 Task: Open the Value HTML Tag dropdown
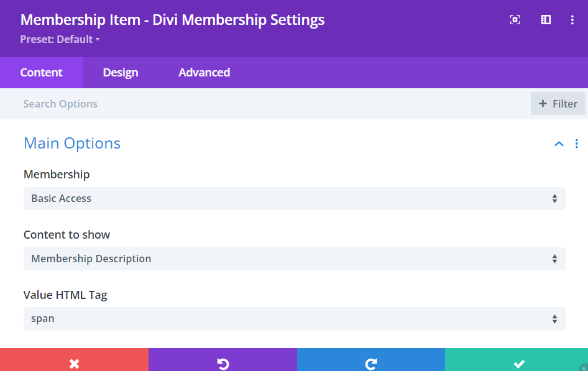[294, 319]
